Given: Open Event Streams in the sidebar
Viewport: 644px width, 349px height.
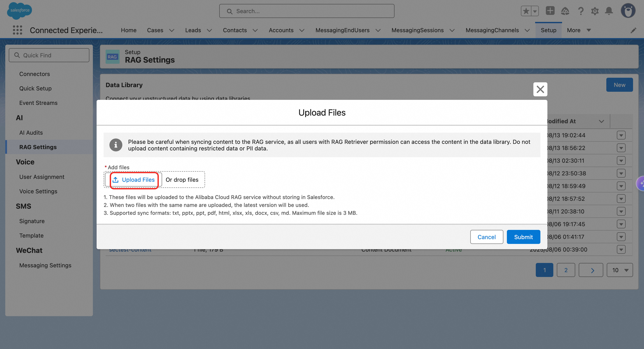Looking at the screenshot, I should click(38, 103).
